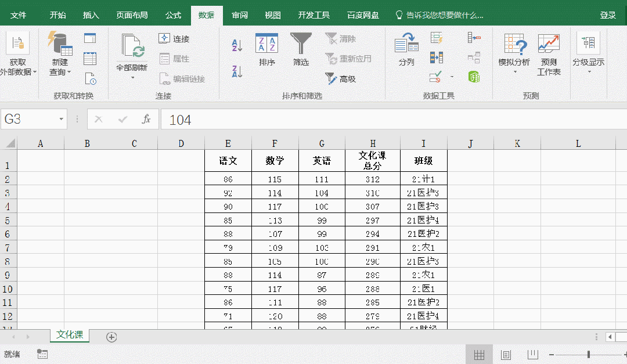This screenshot has height=364, width=627.
Task: Click the New Query icon
Action: pyautogui.click(x=60, y=43)
